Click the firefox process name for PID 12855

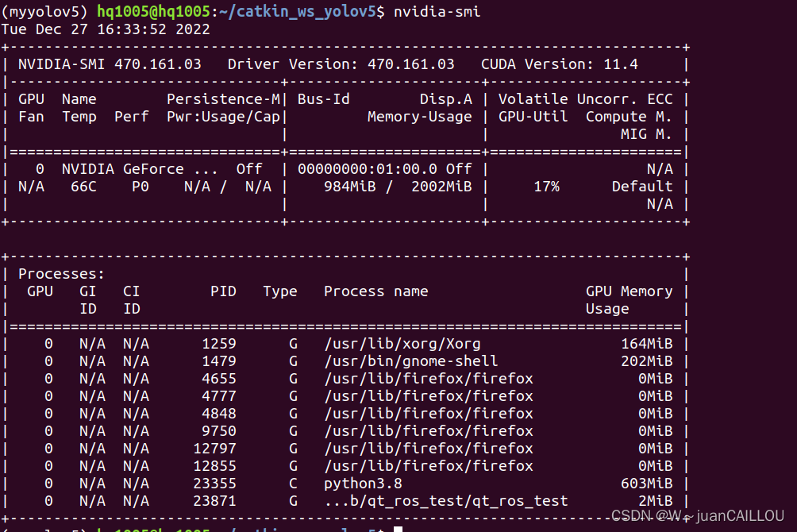429,466
